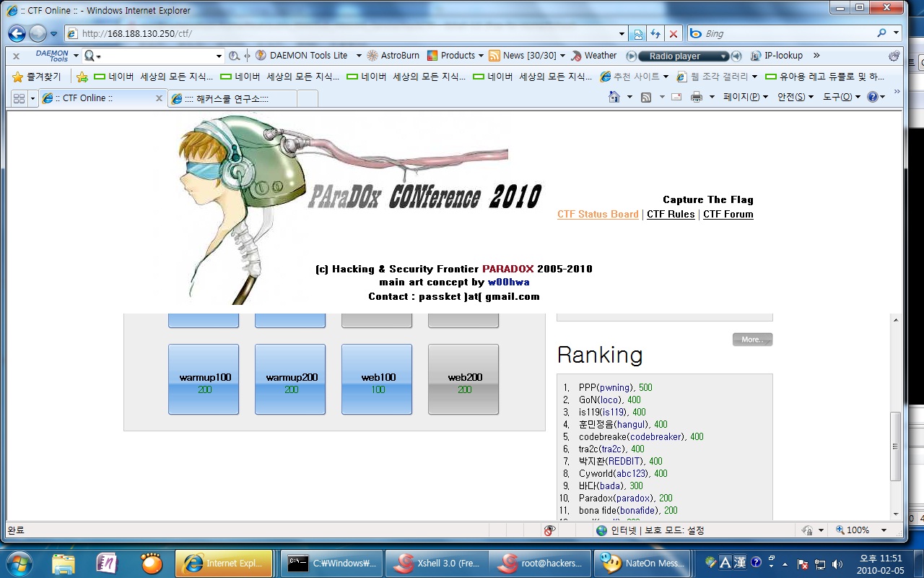Switch to the 해커스쿨 연구소 tab
Viewport: 924px width, 578px height.
(231, 98)
